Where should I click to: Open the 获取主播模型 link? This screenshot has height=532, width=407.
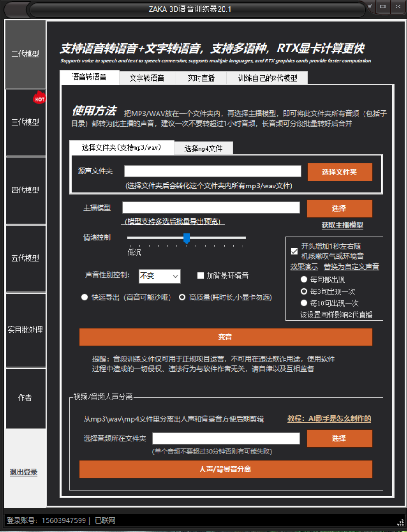(x=342, y=225)
